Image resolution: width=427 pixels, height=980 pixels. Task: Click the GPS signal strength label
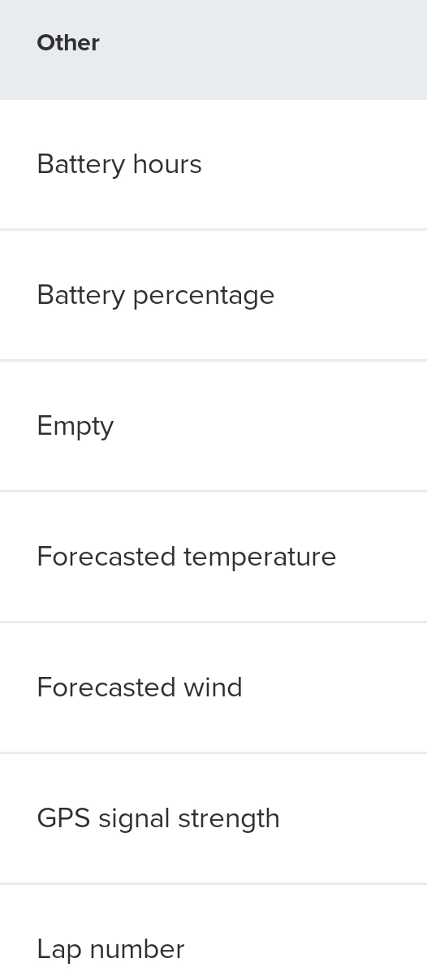click(x=158, y=819)
